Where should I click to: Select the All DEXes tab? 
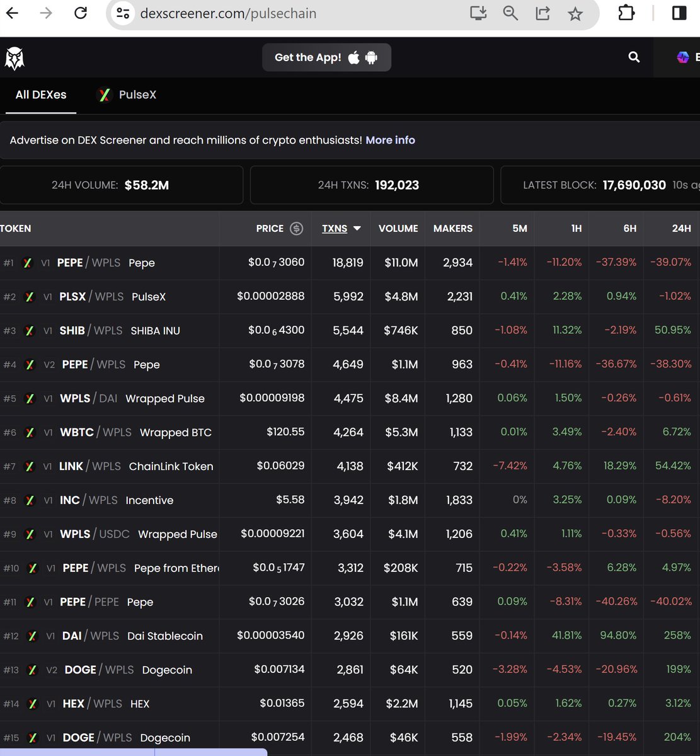(41, 95)
